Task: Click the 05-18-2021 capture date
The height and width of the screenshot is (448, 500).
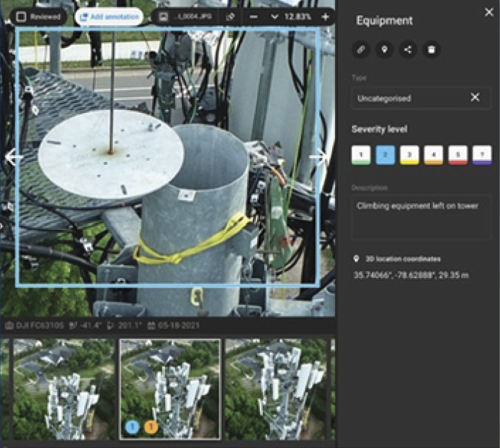Action: [x=179, y=326]
